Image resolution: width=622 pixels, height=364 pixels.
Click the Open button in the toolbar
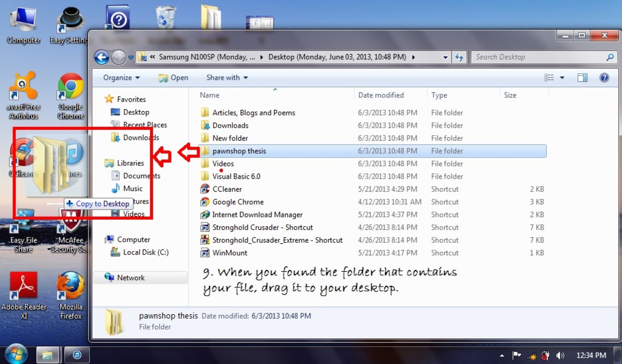(x=174, y=77)
